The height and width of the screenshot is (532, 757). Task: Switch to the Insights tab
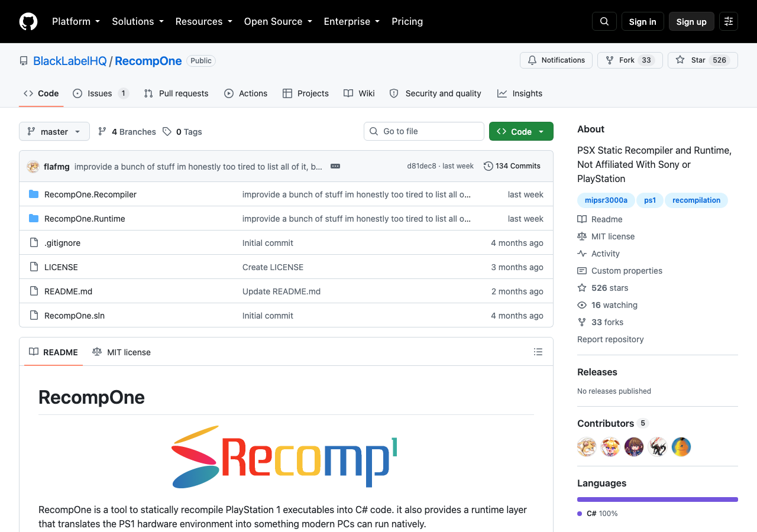(520, 93)
